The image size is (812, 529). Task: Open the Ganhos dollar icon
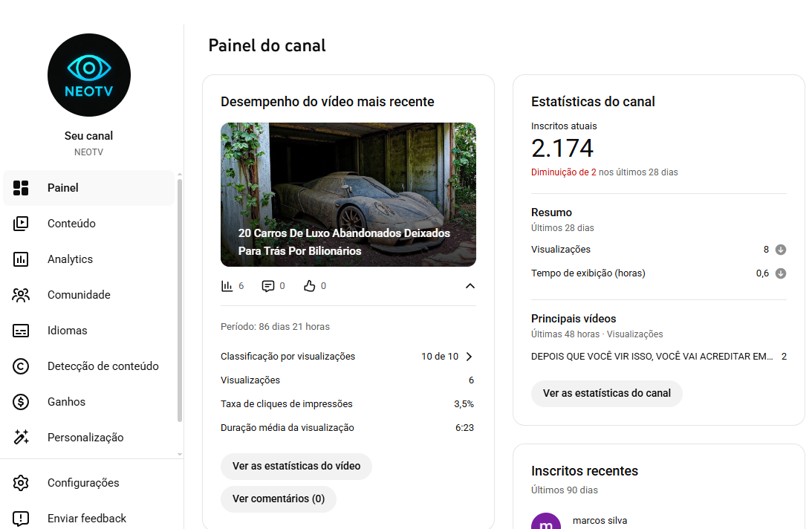click(21, 402)
